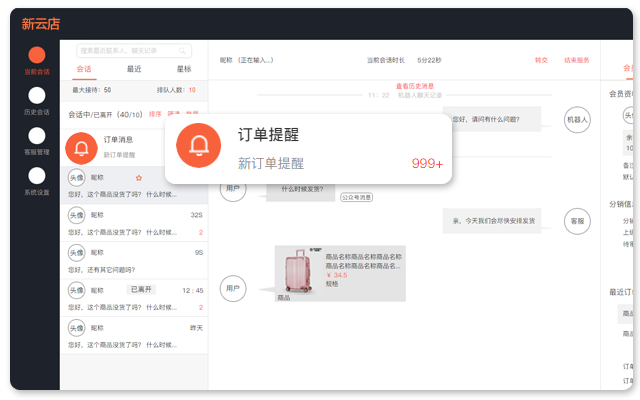Click the 订单消息 bell icon in list
640x400 pixels.
82,148
